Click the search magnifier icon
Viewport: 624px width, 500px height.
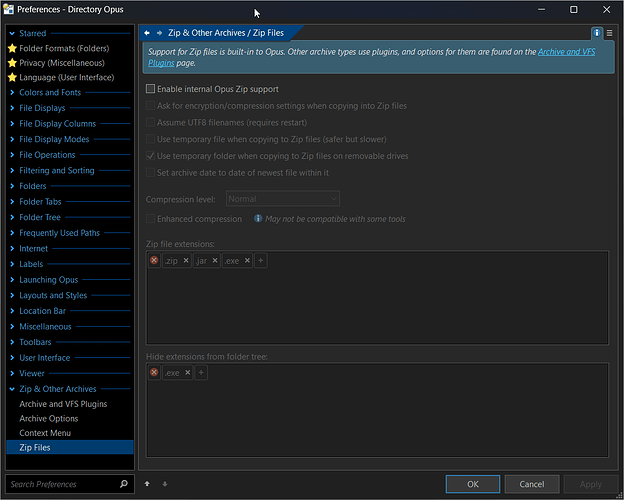coord(124,484)
